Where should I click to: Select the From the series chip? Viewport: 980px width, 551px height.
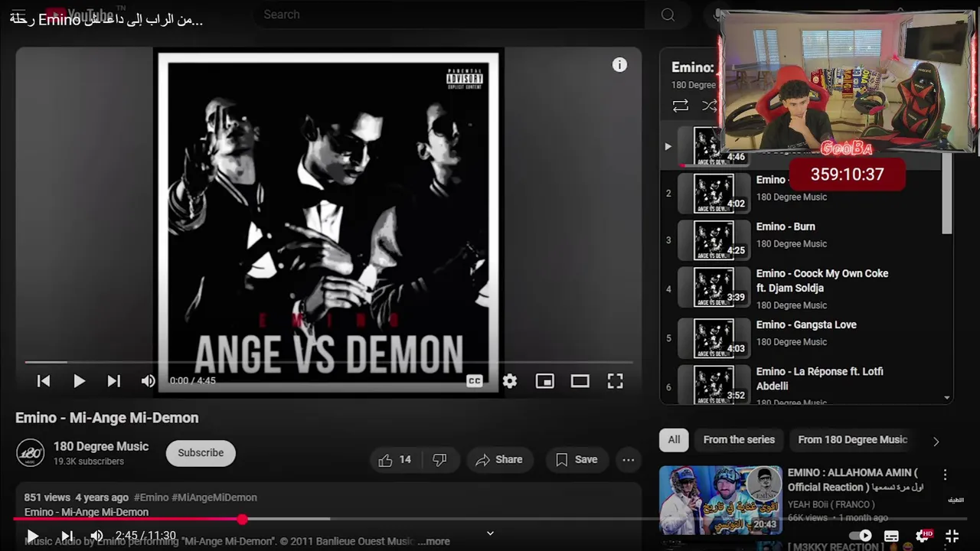(739, 440)
